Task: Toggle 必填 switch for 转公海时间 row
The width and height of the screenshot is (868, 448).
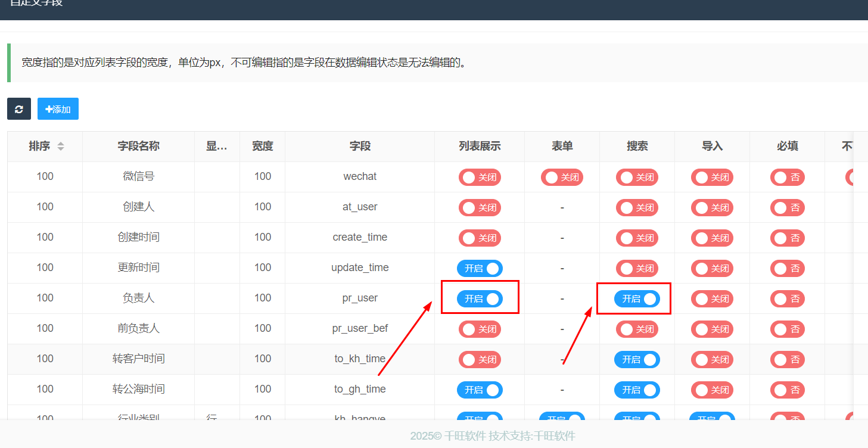Action: [x=787, y=390]
